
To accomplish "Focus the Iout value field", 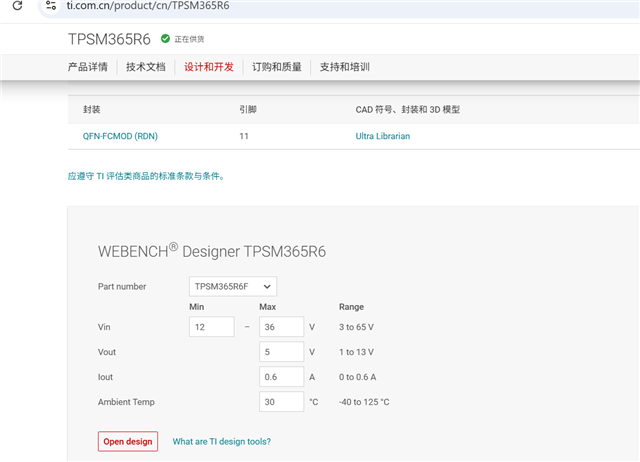I will 281,377.
